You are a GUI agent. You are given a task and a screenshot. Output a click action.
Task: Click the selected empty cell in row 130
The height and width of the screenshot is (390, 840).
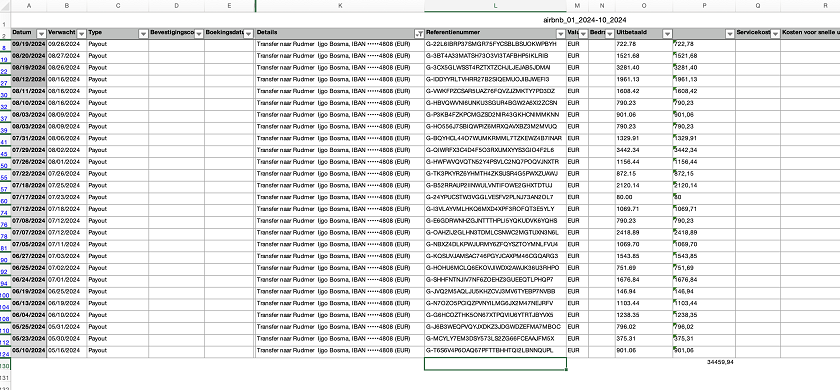click(495, 364)
